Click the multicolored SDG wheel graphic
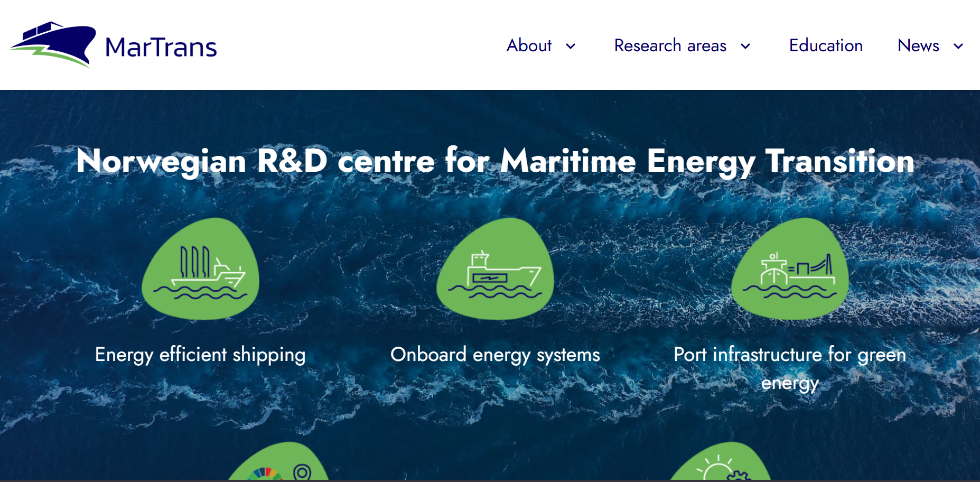The width and height of the screenshot is (980, 482). point(265,474)
